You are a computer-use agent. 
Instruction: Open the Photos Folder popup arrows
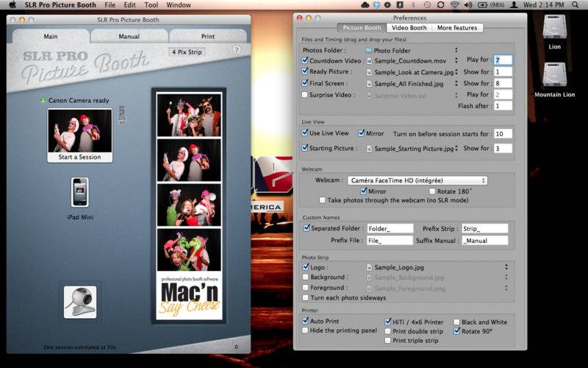click(456, 50)
